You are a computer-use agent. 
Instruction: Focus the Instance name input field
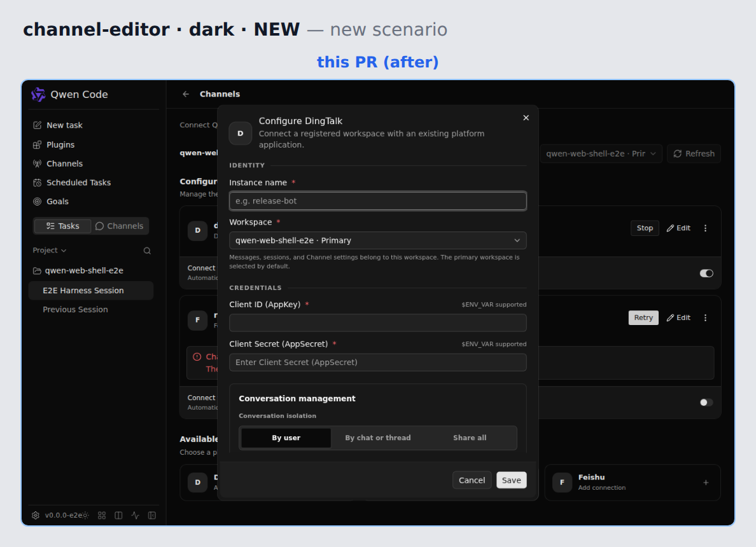pos(378,201)
